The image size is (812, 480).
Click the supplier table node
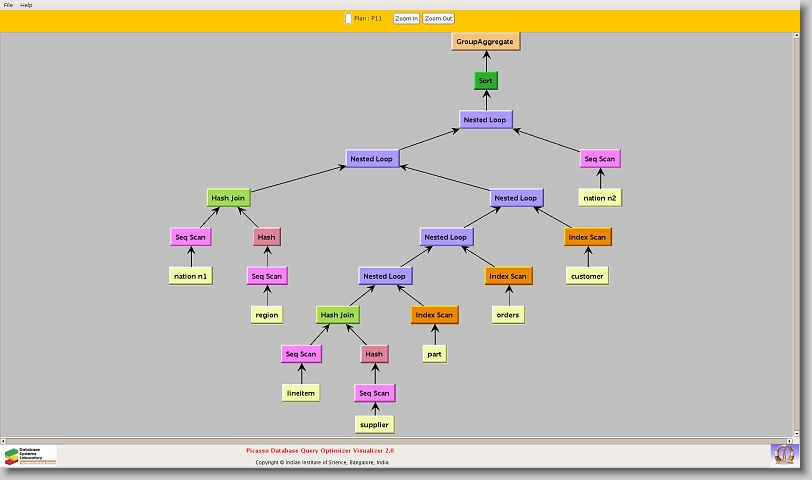(x=374, y=425)
